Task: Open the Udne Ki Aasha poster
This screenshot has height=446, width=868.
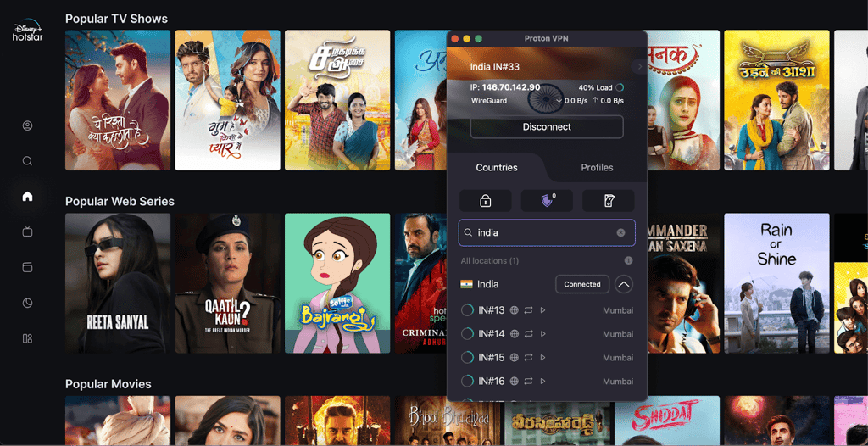Action: pos(776,100)
